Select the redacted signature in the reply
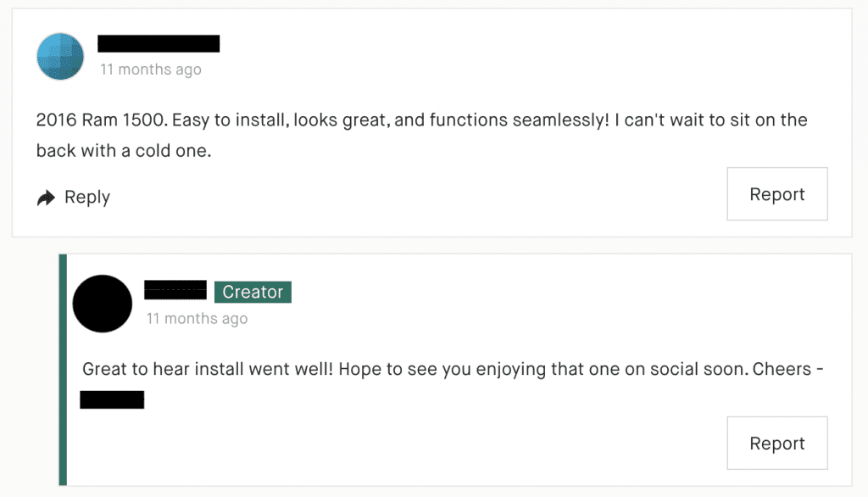The width and height of the screenshot is (868, 497). [x=112, y=399]
